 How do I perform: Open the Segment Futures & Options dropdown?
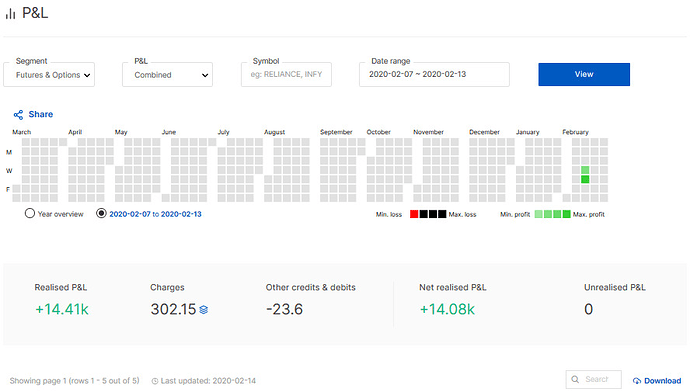(x=49, y=74)
